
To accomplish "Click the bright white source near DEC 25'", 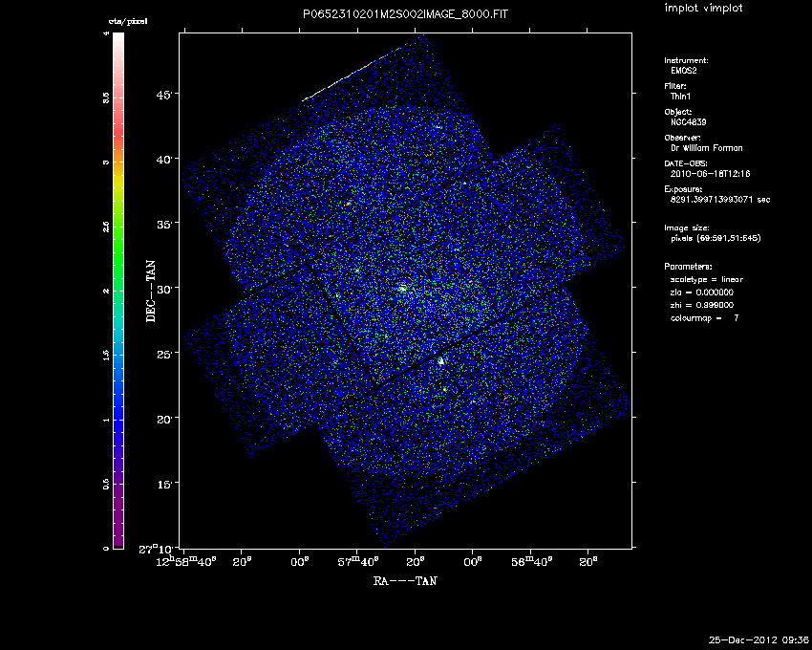I will point(441,361).
